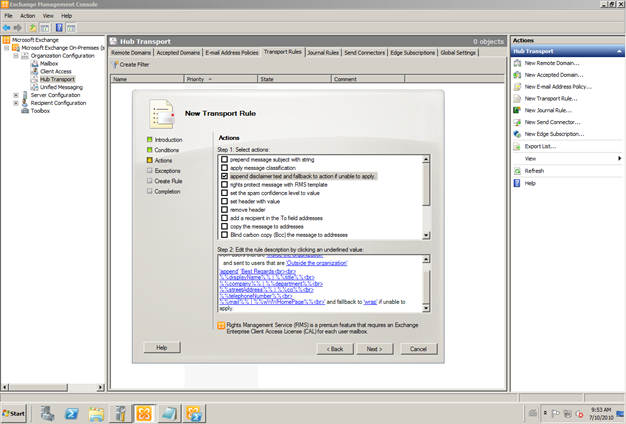Click the wizard Help button
The width and height of the screenshot is (626, 424).
click(162, 348)
